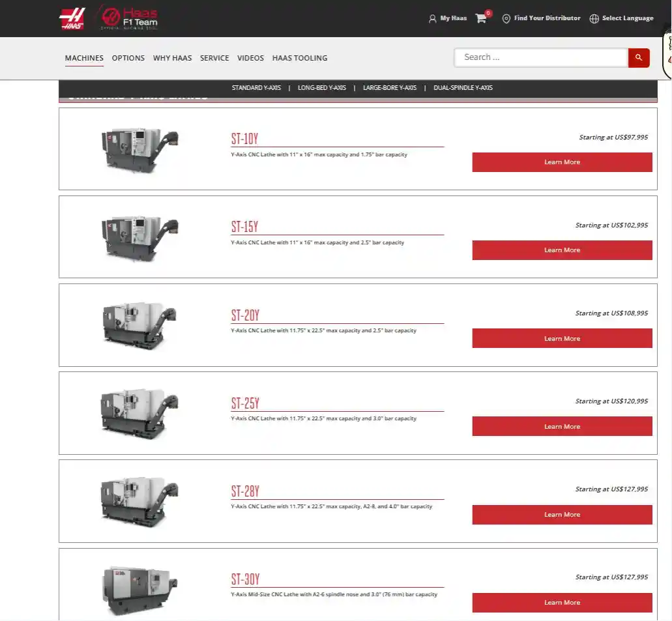Open the Why Haas menu
The image size is (672, 621).
coord(172,58)
